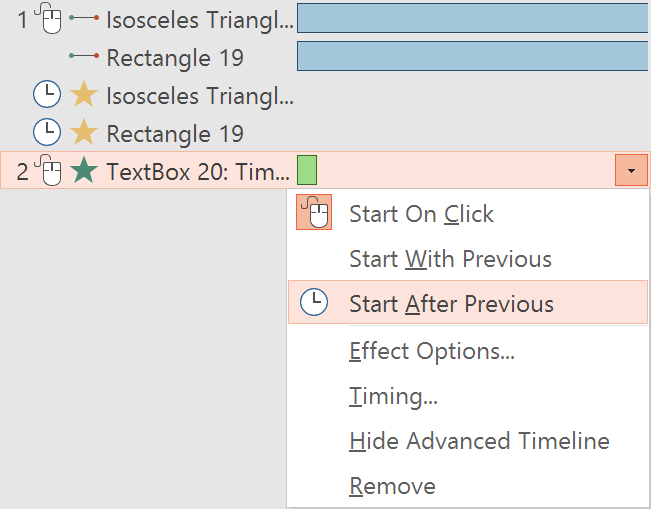Choose Start With Previous option

click(450, 259)
